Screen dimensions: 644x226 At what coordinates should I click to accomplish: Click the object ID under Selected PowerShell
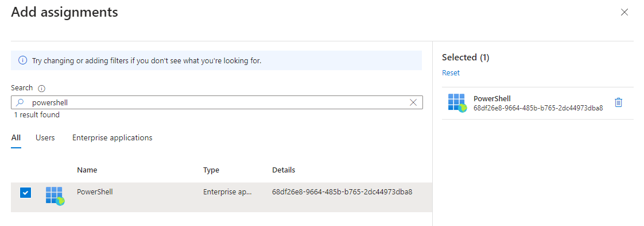538,108
